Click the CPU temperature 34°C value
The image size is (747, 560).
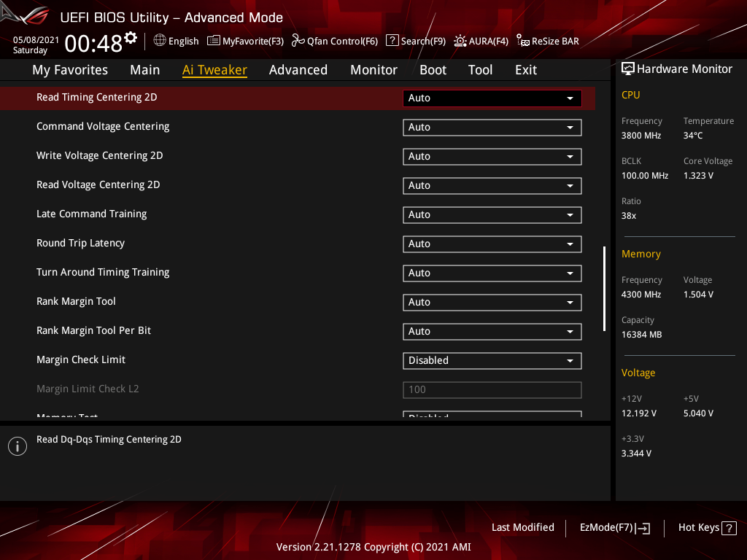pyautogui.click(x=693, y=136)
